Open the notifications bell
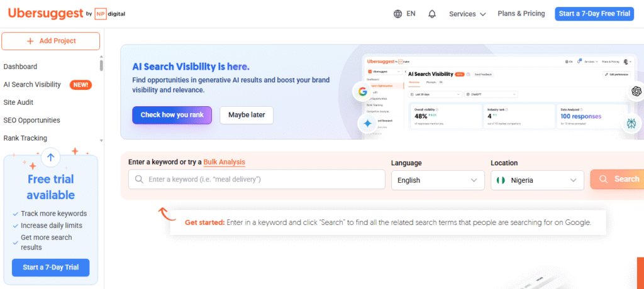This screenshot has width=644, height=289. 431,14
